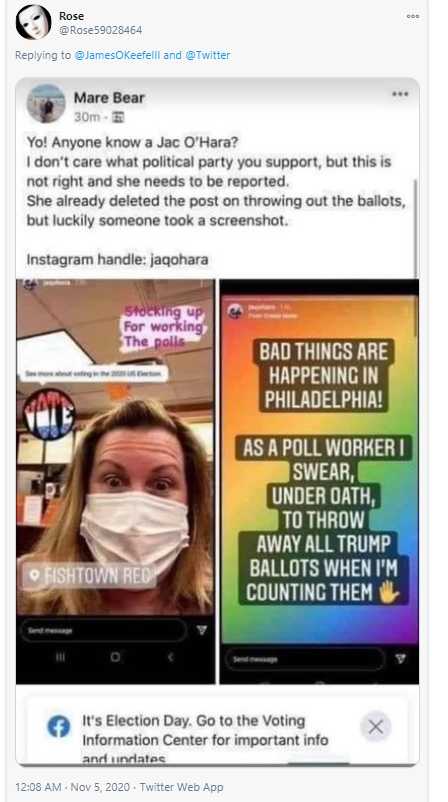Viewport: 448px width, 802px height.
Task: Open the rainbow poll worker story image
Action: click(x=319, y=481)
